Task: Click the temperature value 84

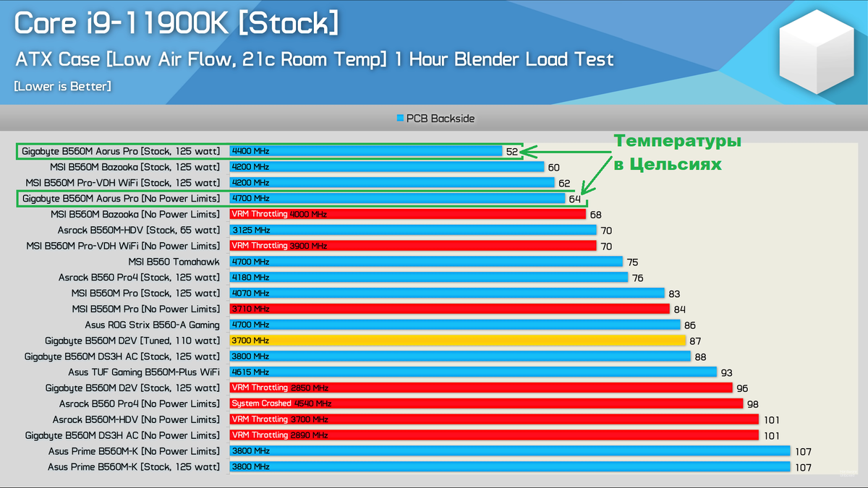Action: 680,309
